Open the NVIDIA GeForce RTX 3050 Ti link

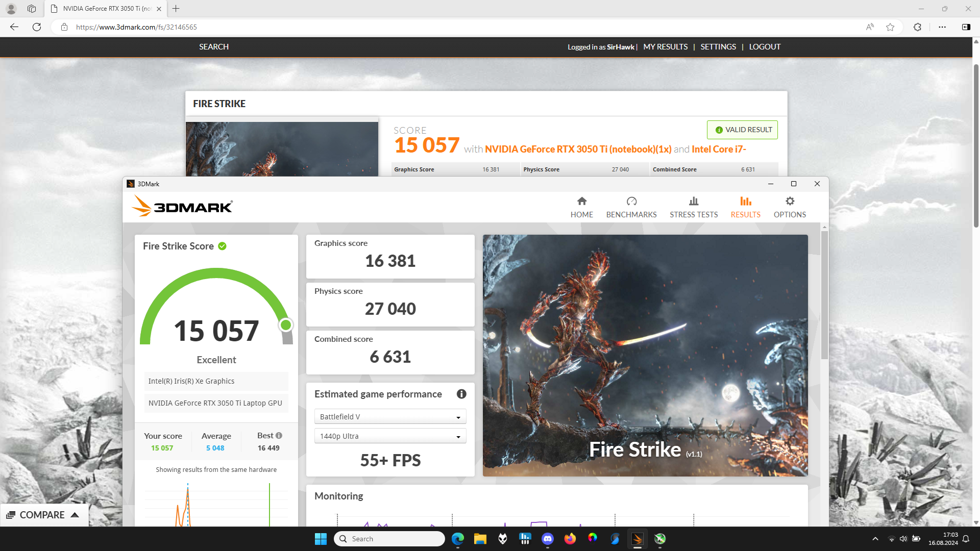click(x=578, y=149)
